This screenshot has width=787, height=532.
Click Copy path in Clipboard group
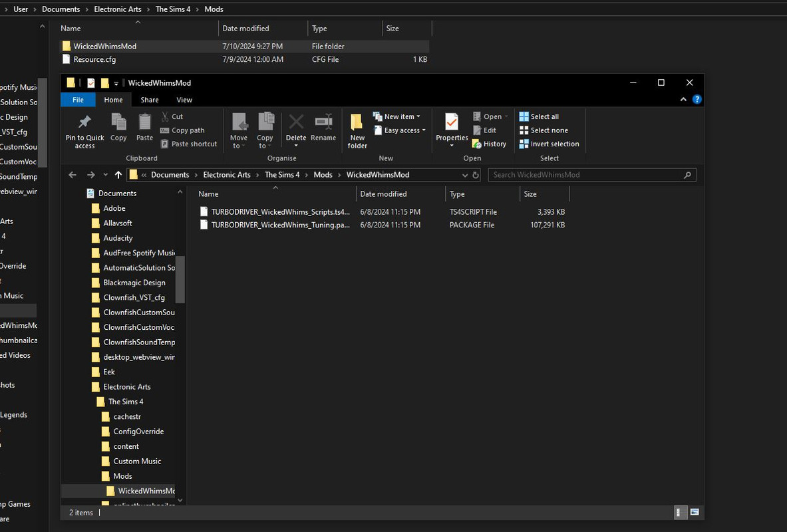(183, 130)
